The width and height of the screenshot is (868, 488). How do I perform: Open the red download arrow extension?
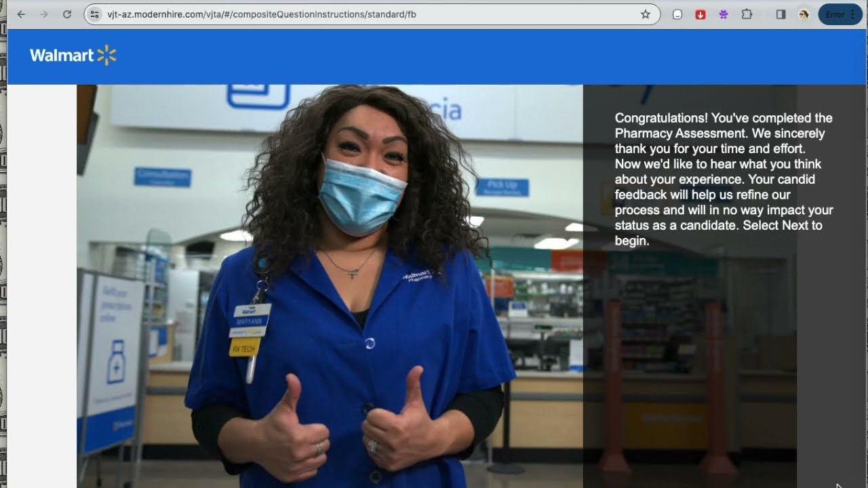point(701,14)
